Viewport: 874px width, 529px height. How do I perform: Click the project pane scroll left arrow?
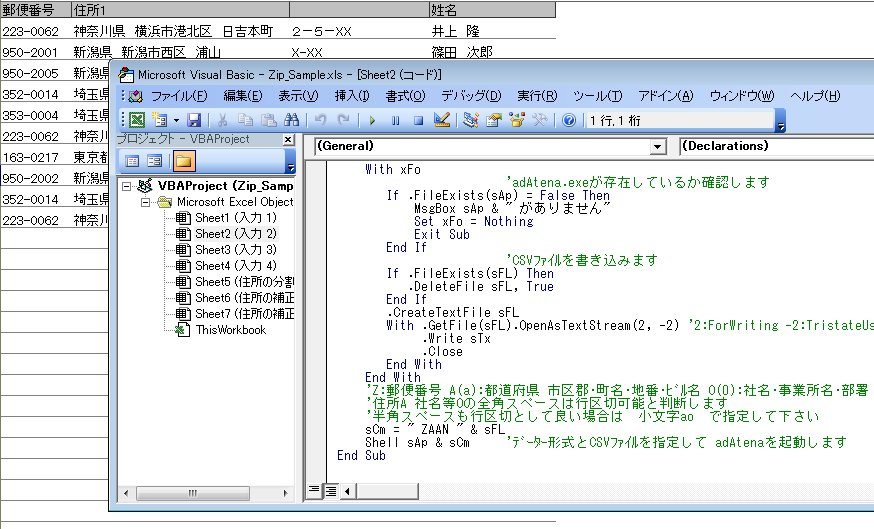click(126, 493)
